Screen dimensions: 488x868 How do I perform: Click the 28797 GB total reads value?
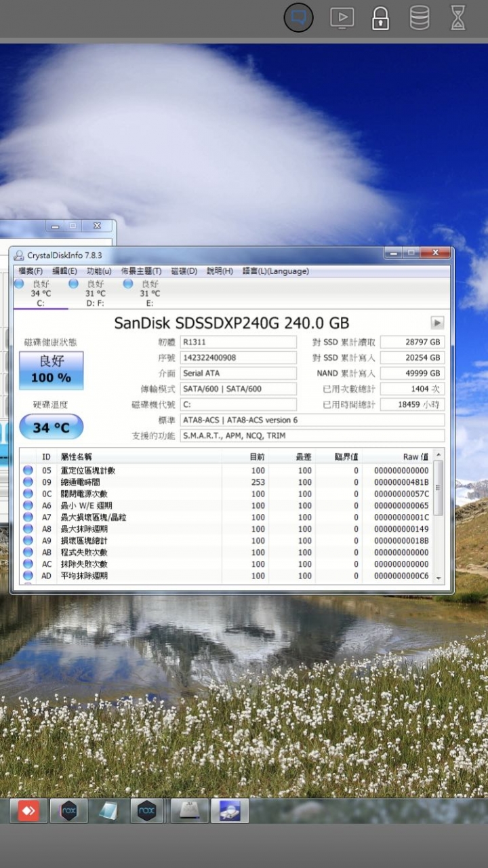[x=413, y=342]
